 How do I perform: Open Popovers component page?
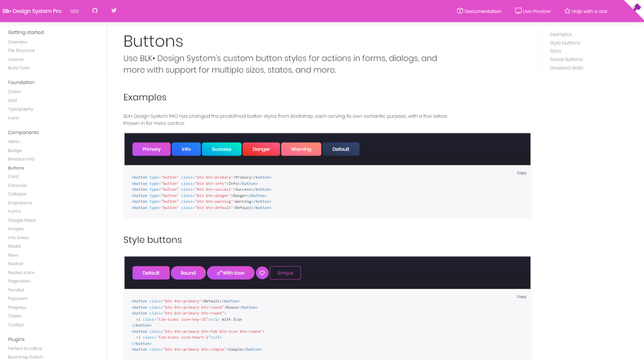17,299
